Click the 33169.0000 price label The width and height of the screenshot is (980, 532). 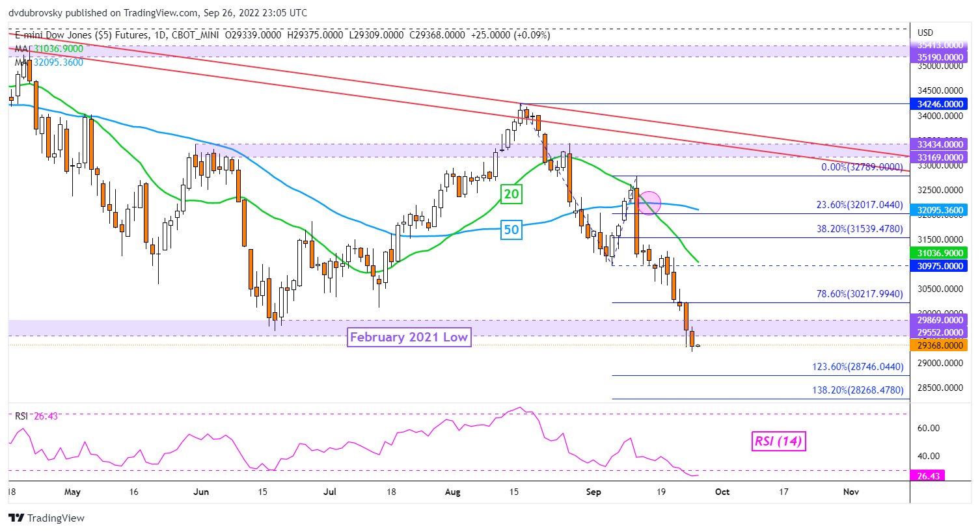(x=940, y=157)
